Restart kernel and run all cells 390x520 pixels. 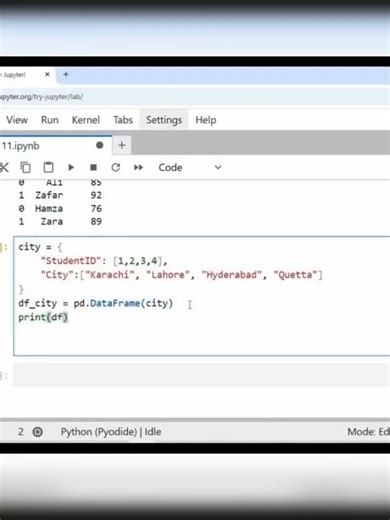click(x=138, y=167)
